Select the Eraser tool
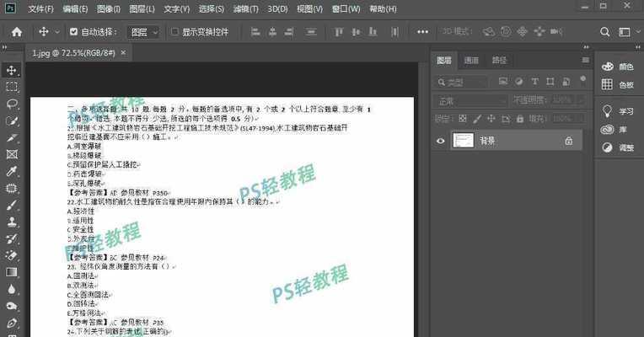 [x=12, y=255]
